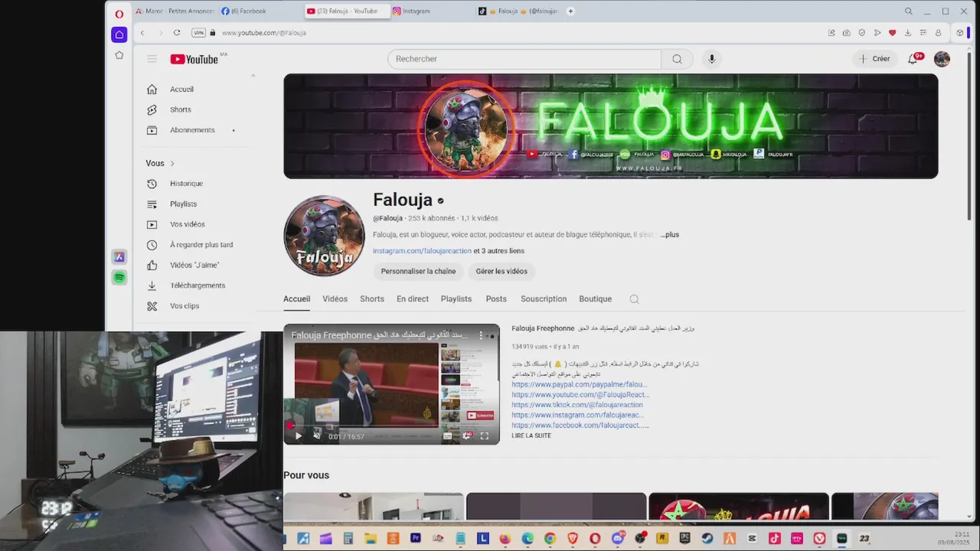Open the Souscription channel tab

coord(544,299)
